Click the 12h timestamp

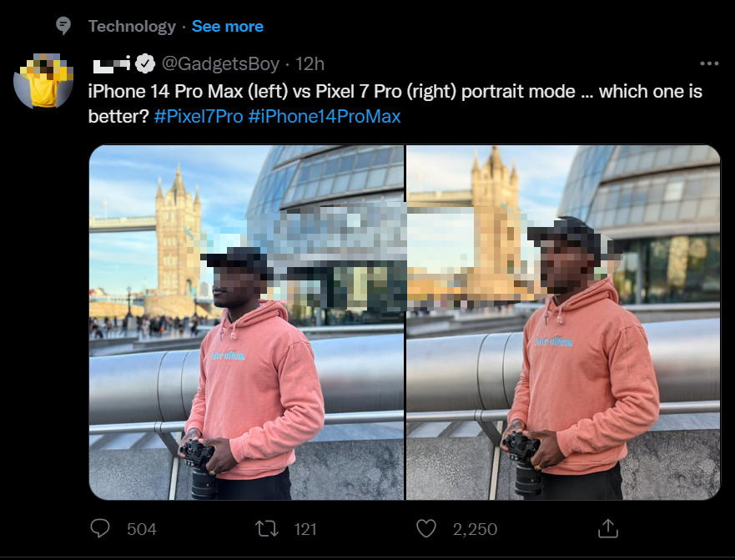click(x=310, y=63)
